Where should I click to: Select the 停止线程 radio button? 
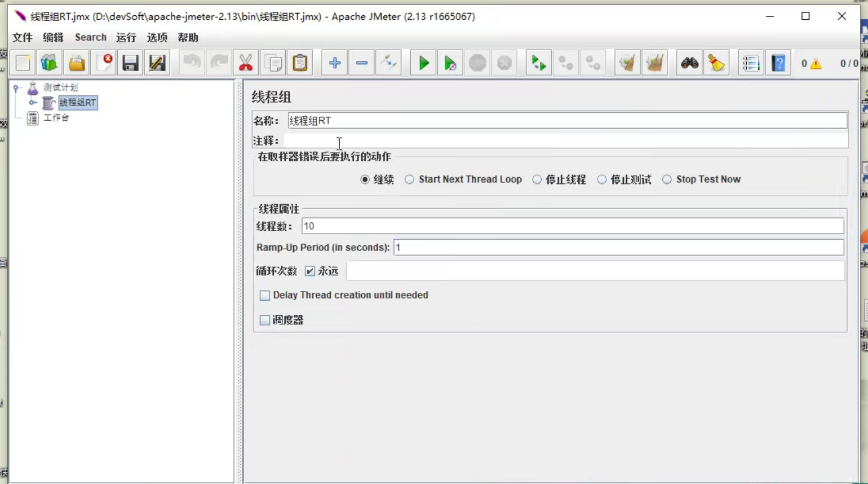pos(537,179)
